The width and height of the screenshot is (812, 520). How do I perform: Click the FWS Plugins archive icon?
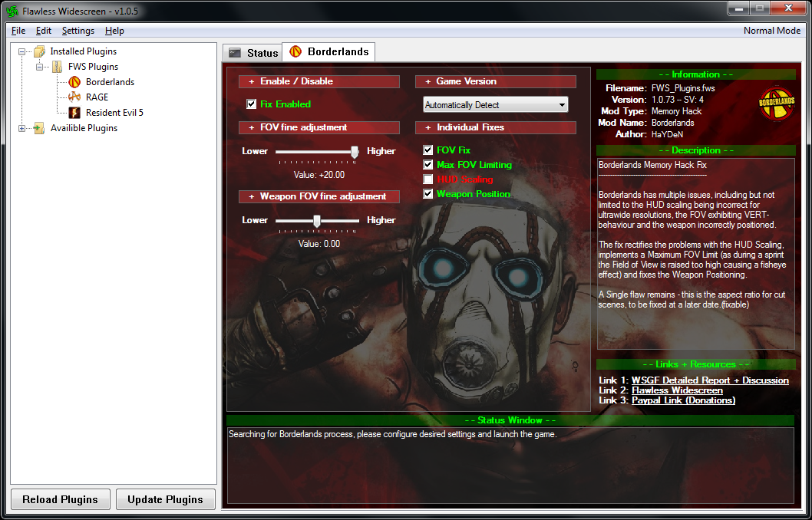[57, 67]
